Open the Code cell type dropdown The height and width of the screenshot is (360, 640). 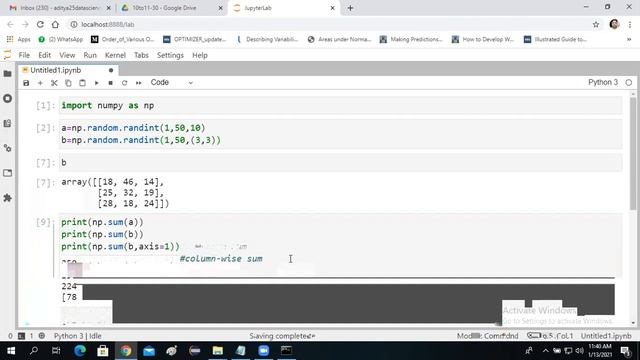171,82
